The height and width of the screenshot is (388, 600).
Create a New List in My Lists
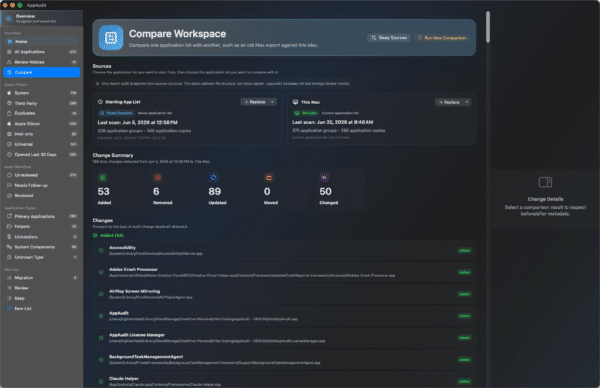click(x=41, y=308)
